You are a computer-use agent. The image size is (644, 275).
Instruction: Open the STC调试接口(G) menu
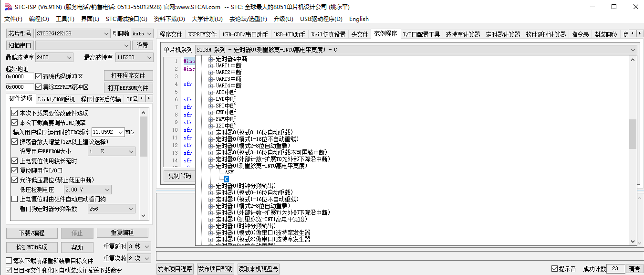tap(126, 19)
